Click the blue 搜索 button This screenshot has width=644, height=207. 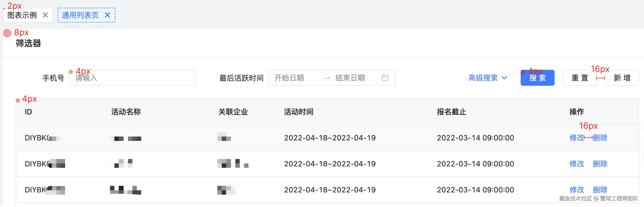537,78
